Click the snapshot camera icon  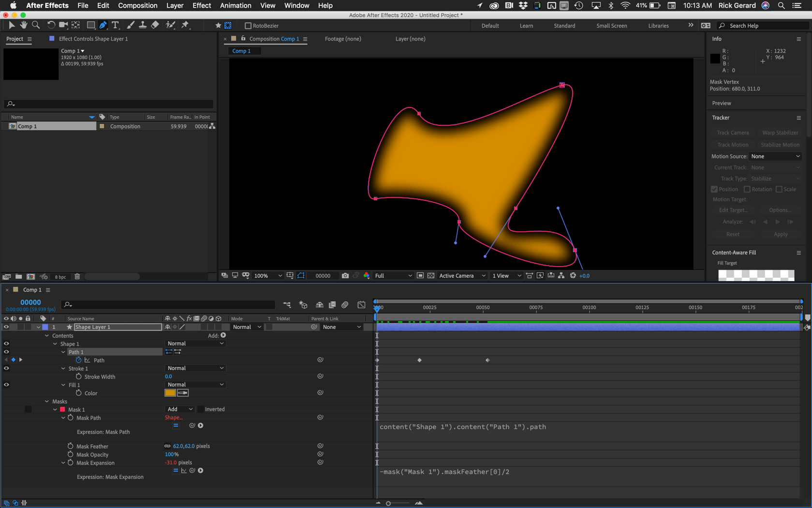345,276
